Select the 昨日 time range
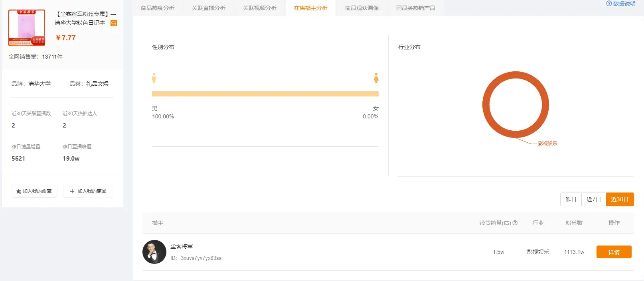The width and height of the screenshot is (644, 281). tap(571, 199)
